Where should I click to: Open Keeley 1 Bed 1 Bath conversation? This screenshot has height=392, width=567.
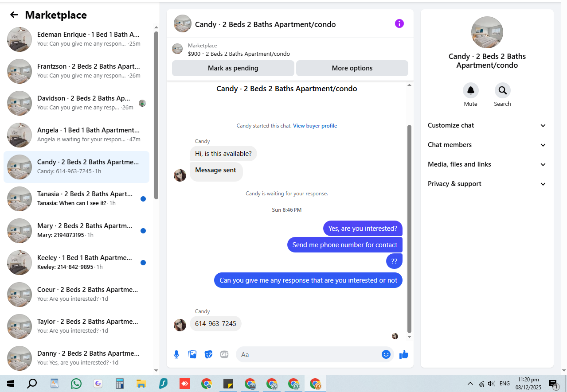76,263
